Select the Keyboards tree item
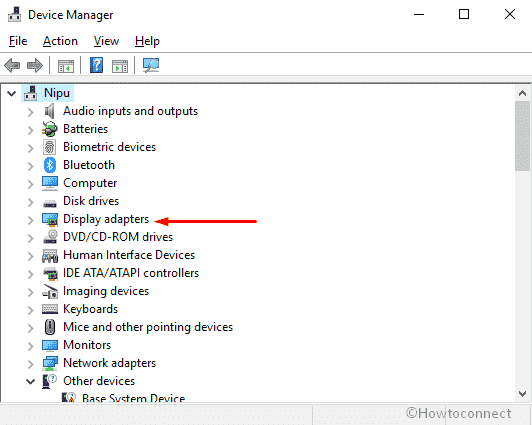 coord(90,309)
